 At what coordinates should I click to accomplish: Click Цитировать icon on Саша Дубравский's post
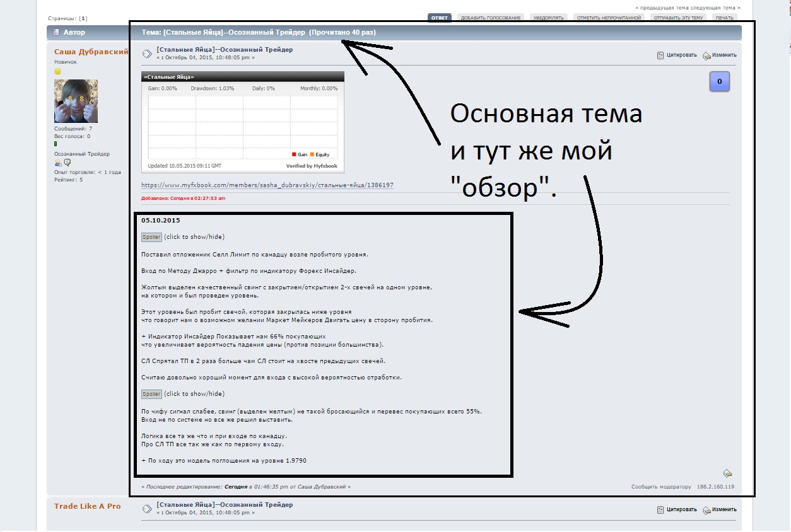[x=677, y=55]
